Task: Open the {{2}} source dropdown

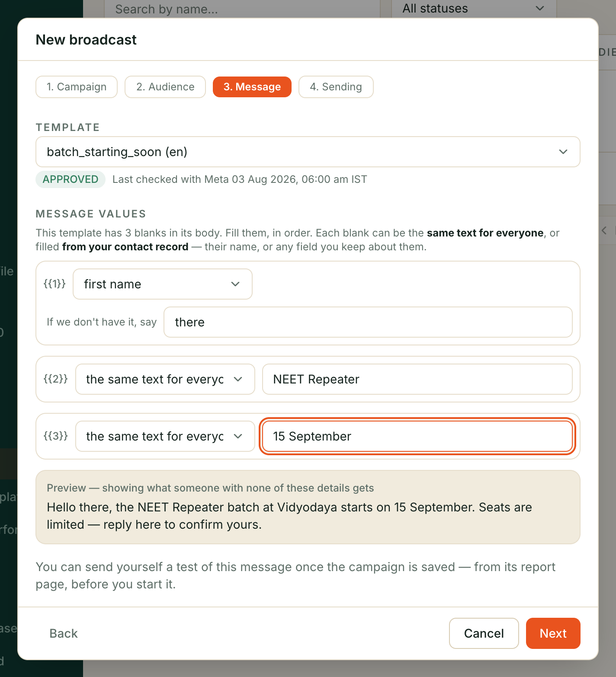Action: point(165,379)
